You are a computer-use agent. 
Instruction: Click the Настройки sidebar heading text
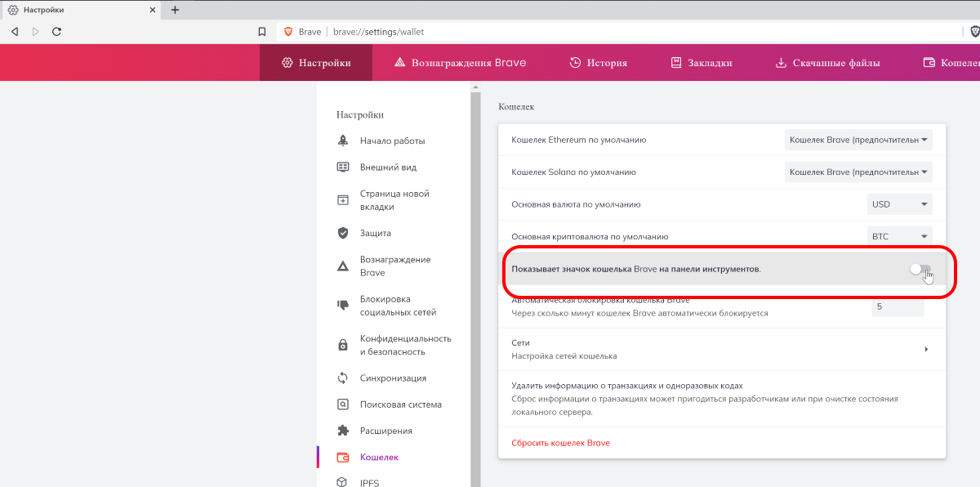[x=360, y=114]
